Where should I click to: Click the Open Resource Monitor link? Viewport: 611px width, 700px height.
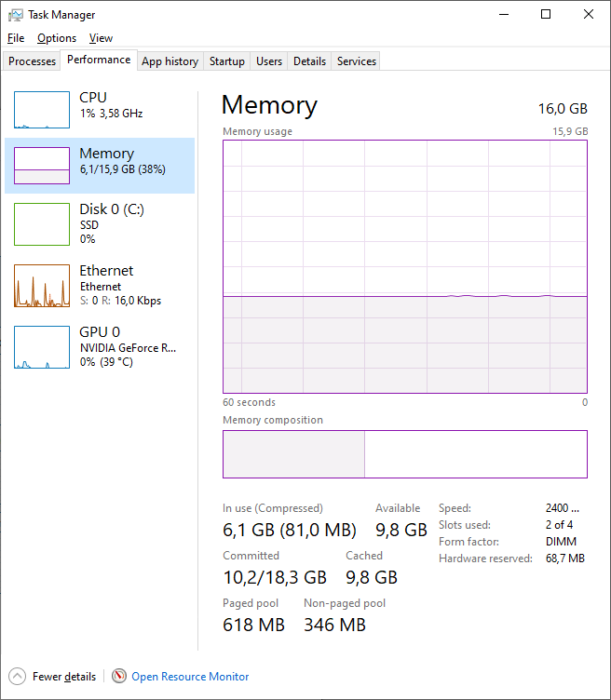[190, 677]
